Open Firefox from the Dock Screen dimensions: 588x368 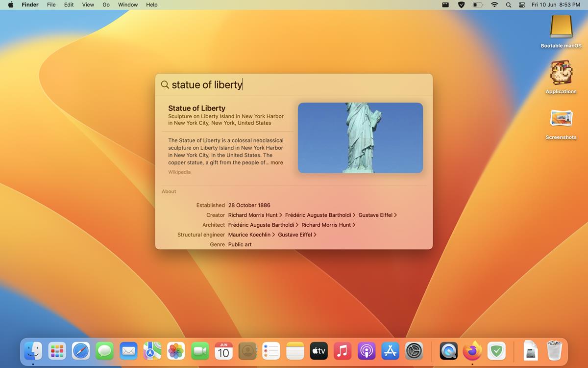472,351
